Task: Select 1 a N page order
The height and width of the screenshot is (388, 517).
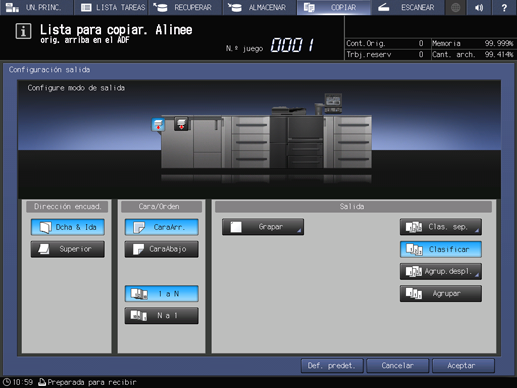Action: 161,294
